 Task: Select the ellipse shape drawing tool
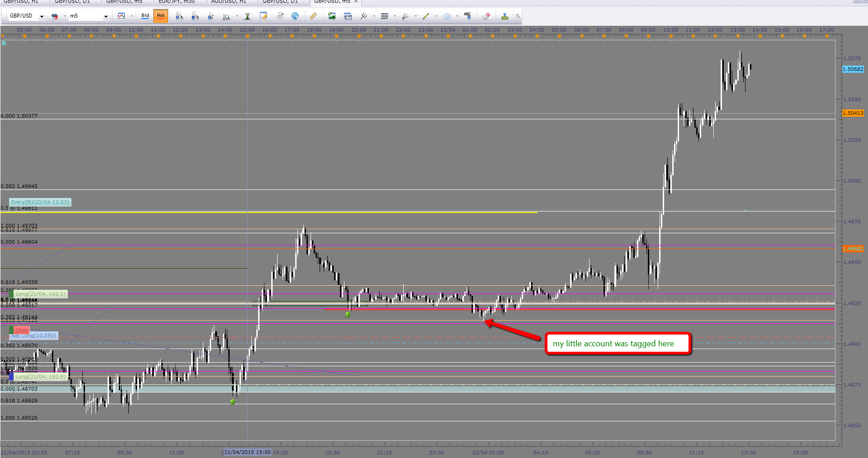pyautogui.click(x=447, y=16)
